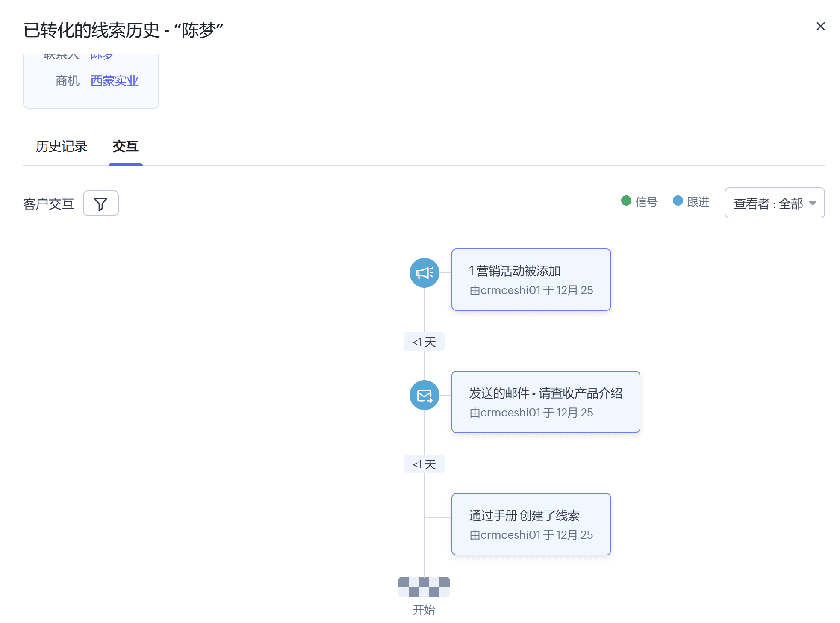The height and width of the screenshot is (623, 840).
Task: Click the 客户交互 heading
Action: pyautogui.click(x=48, y=204)
